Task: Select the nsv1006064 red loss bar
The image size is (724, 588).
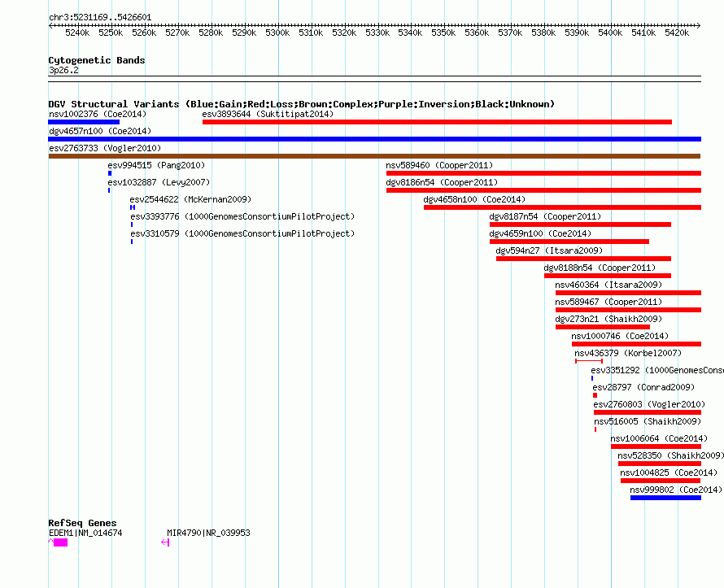Action: 656,446
